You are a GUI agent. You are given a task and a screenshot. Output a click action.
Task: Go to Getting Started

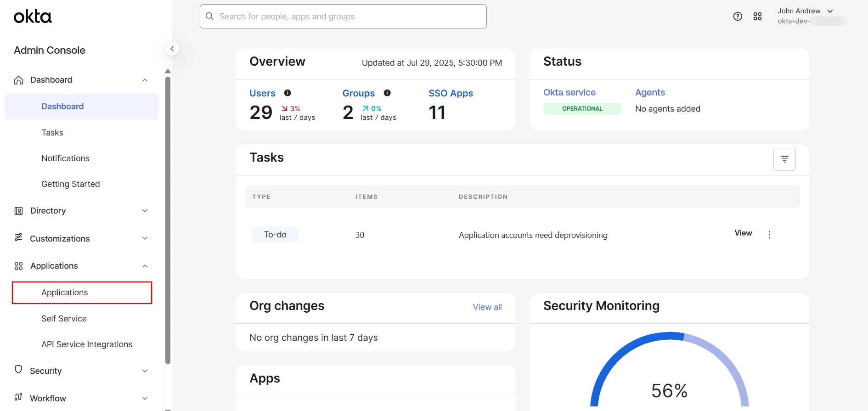(x=71, y=184)
